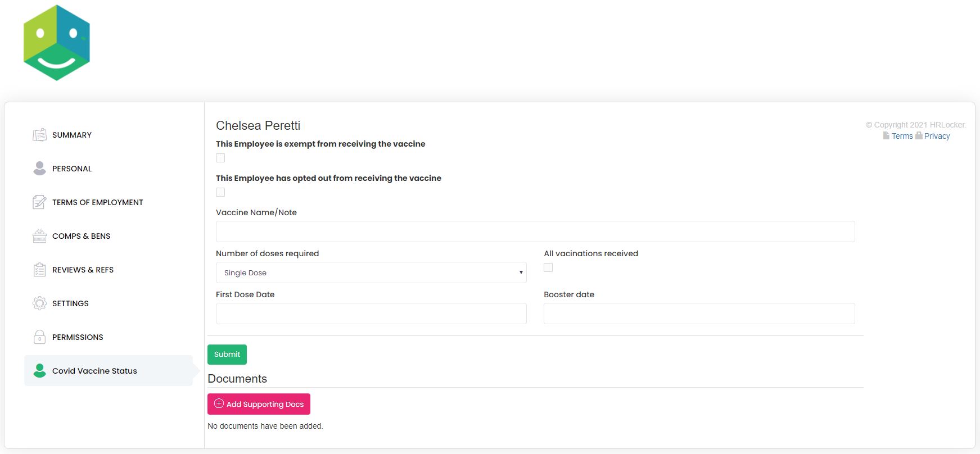Screen dimensions: 980x454
Task: Tick the employee opted out checkbox
Action: click(220, 192)
